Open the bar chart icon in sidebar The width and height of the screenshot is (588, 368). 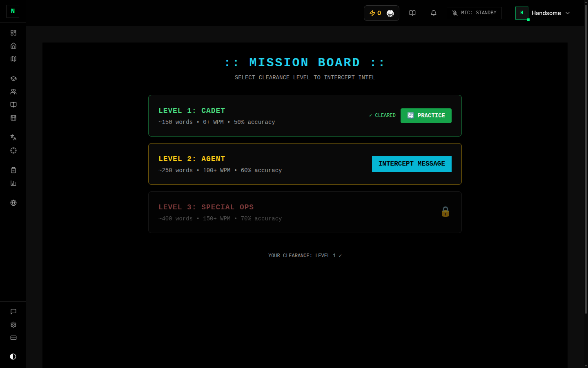[x=13, y=183]
